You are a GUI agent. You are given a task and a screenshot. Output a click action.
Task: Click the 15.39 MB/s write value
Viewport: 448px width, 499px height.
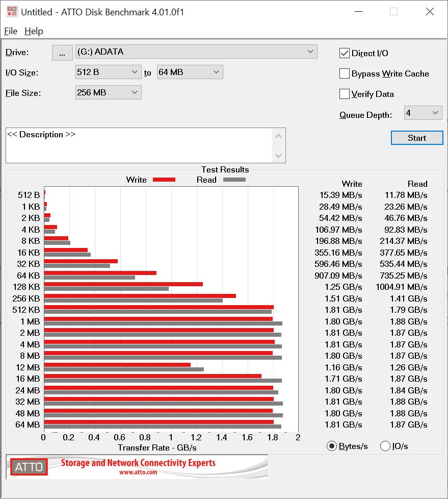click(x=340, y=195)
